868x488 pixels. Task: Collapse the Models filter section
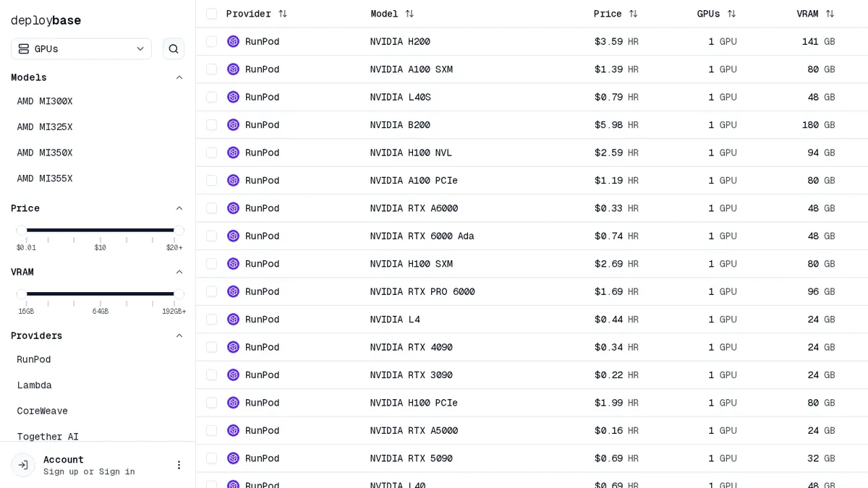pyautogui.click(x=179, y=77)
